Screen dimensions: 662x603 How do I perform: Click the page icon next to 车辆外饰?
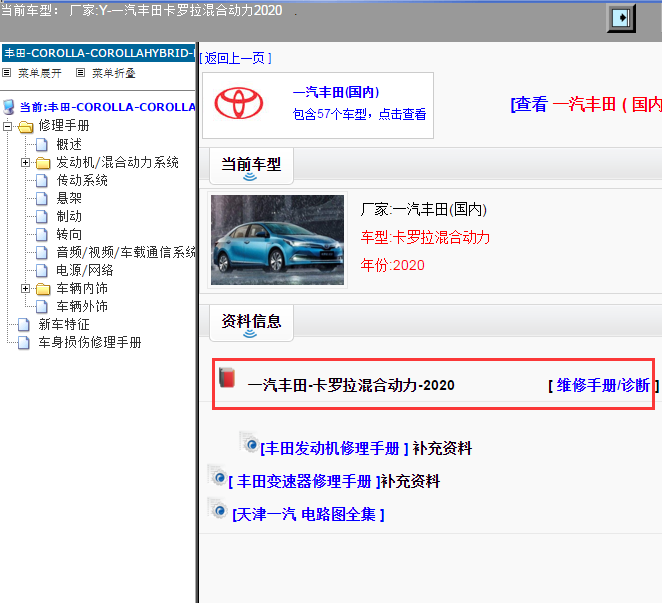pyautogui.click(x=41, y=307)
